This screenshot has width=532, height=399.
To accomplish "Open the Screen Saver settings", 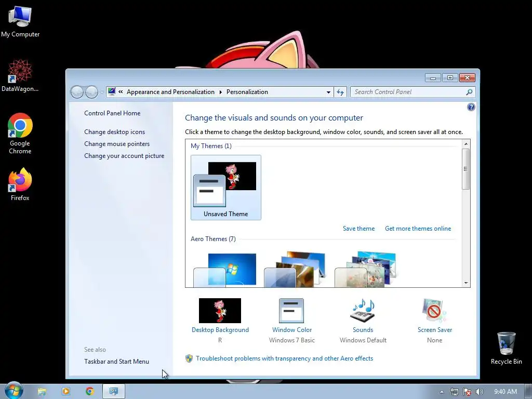I will pos(435,321).
